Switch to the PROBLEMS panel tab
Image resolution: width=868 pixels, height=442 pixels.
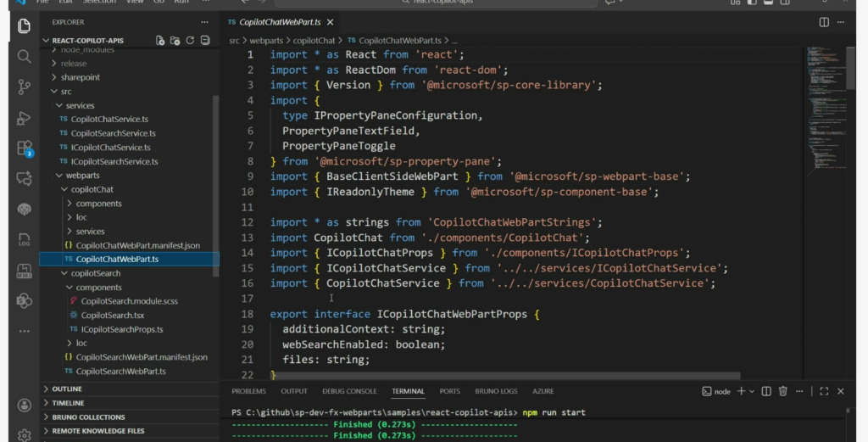(x=248, y=391)
